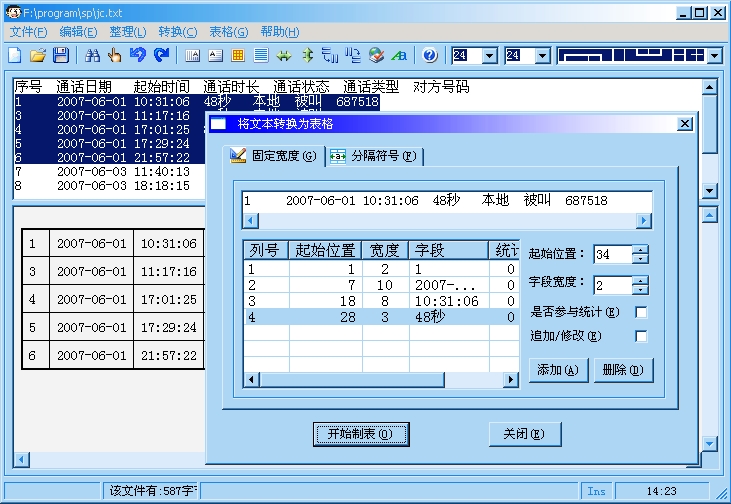Toggle the 是否参与统计 checkbox

click(641, 312)
